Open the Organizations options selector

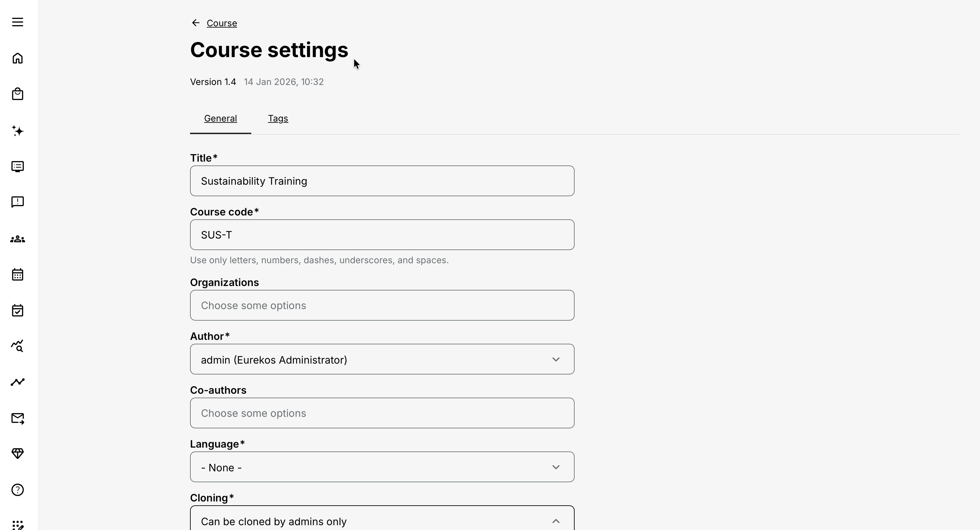pos(382,305)
